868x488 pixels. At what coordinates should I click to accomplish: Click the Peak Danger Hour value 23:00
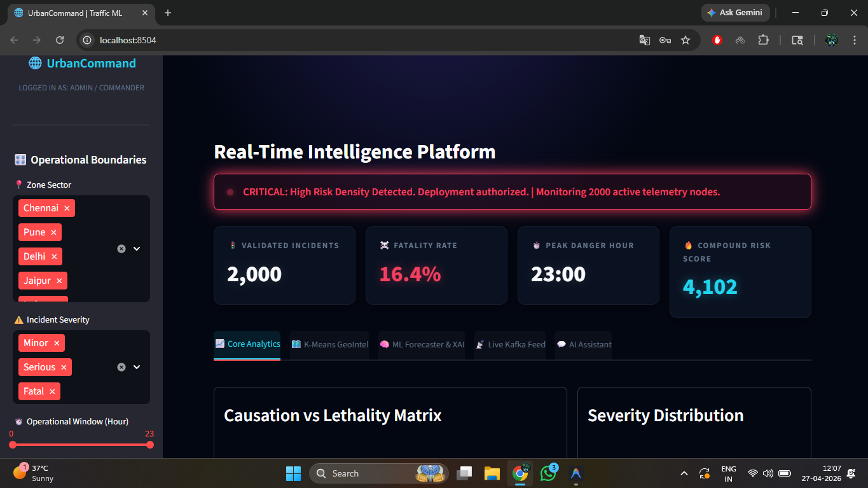558,274
